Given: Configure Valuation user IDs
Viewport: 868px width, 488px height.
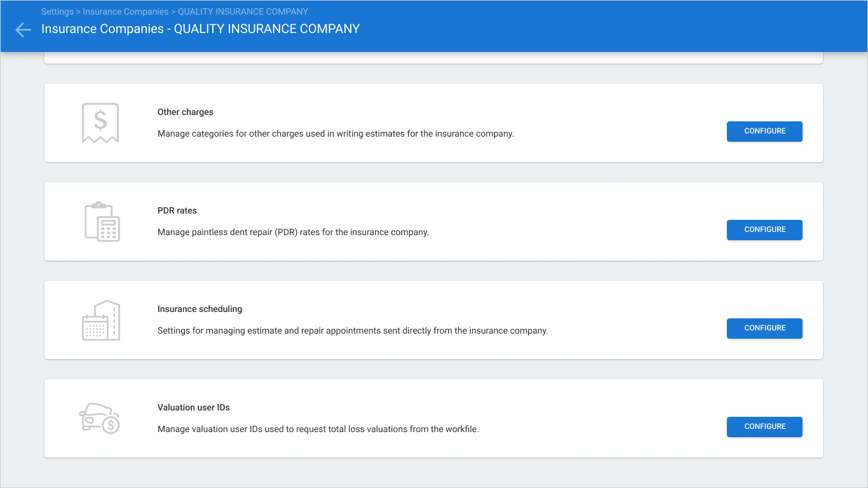Looking at the screenshot, I should click(764, 427).
